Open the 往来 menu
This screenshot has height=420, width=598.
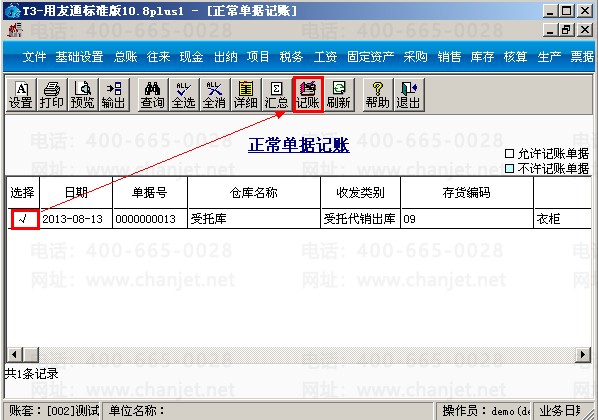click(x=159, y=57)
